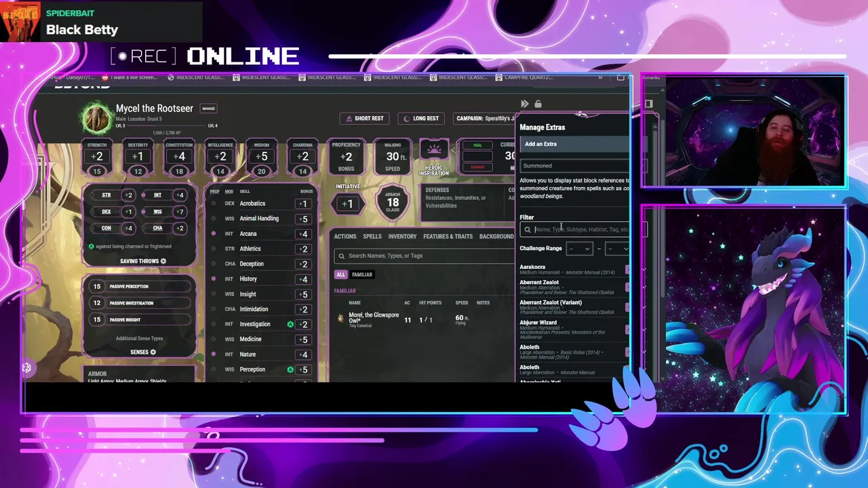Toggle History proficiency dot

(x=214, y=279)
